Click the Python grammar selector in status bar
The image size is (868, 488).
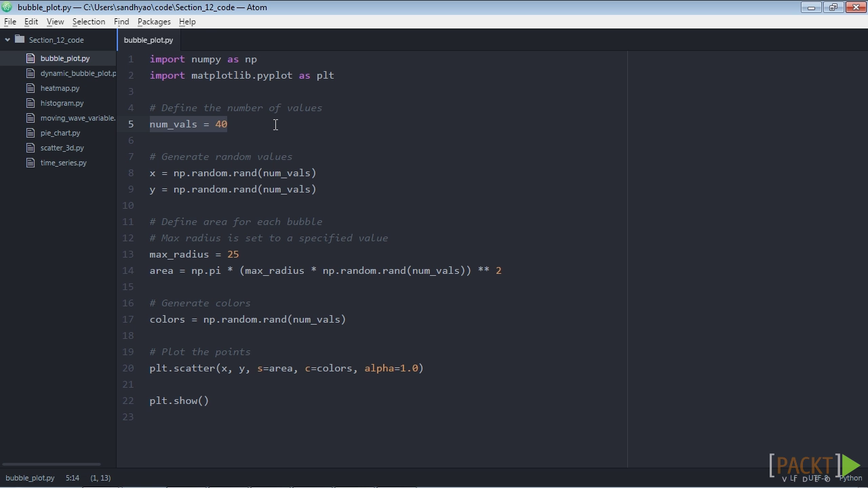click(x=850, y=478)
